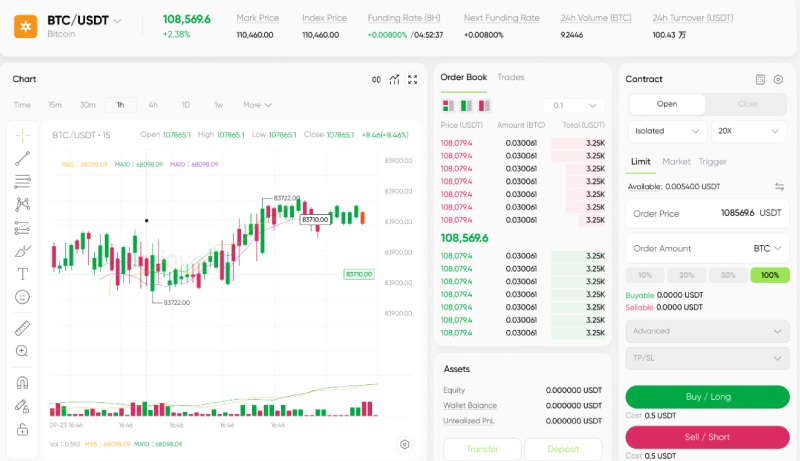Viewport: 800px width, 461px height.
Task: Click the orange Bitcoin logo icon
Action: pos(26,27)
